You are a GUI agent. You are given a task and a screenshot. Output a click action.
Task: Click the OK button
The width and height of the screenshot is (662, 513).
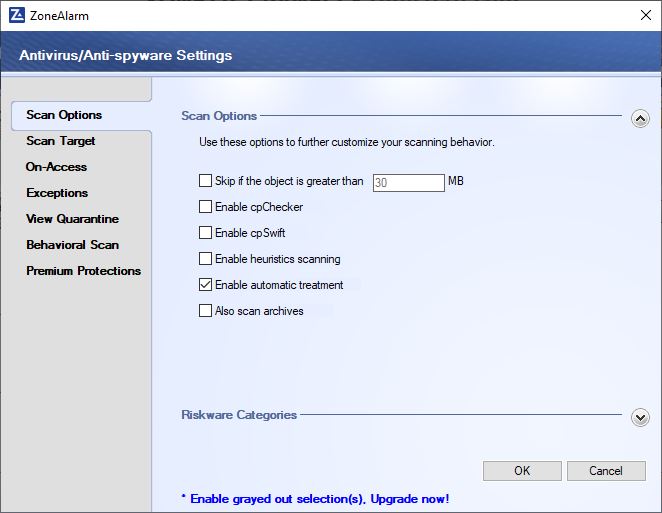(x=522, y=471)
